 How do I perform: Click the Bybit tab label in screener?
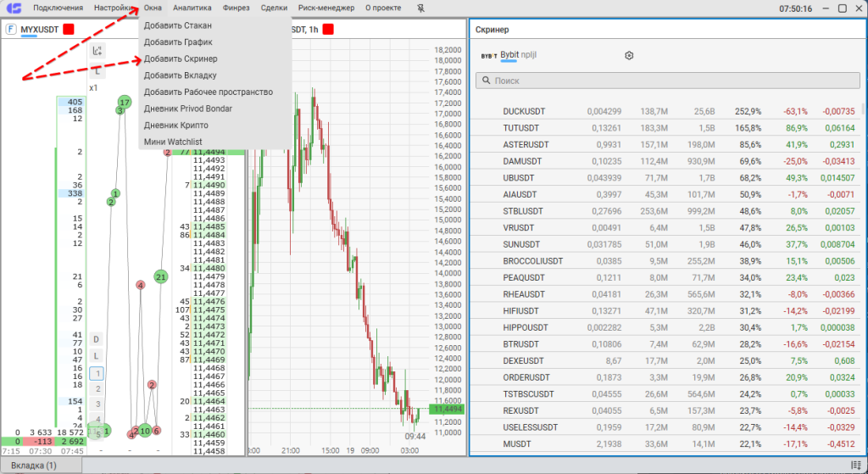click(x=509, y=55)
